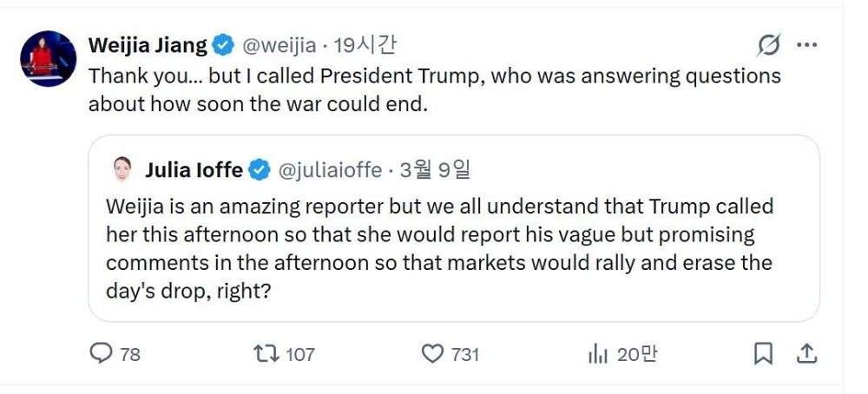Click the main tweet text 'Thank you...'
Viewport: 868px width, 394px height.
(x=434, y=89)
